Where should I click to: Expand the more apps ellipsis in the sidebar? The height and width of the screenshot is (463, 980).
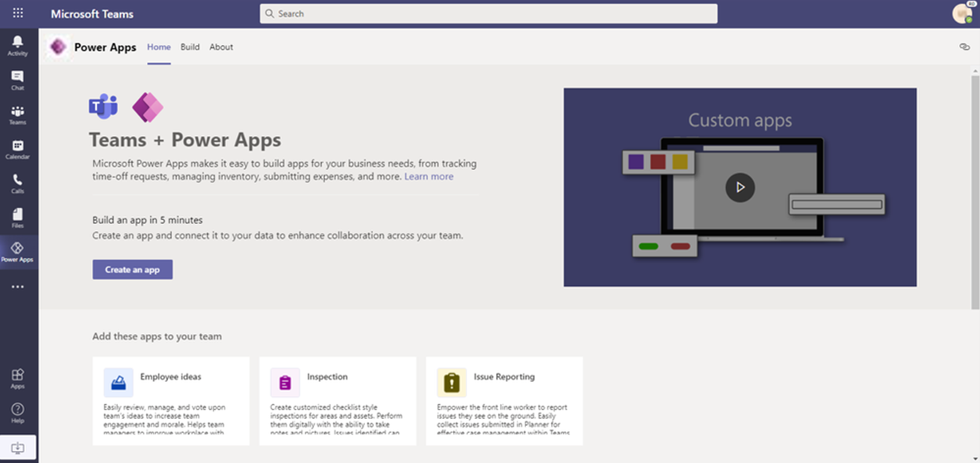click(x=17, y=286)
